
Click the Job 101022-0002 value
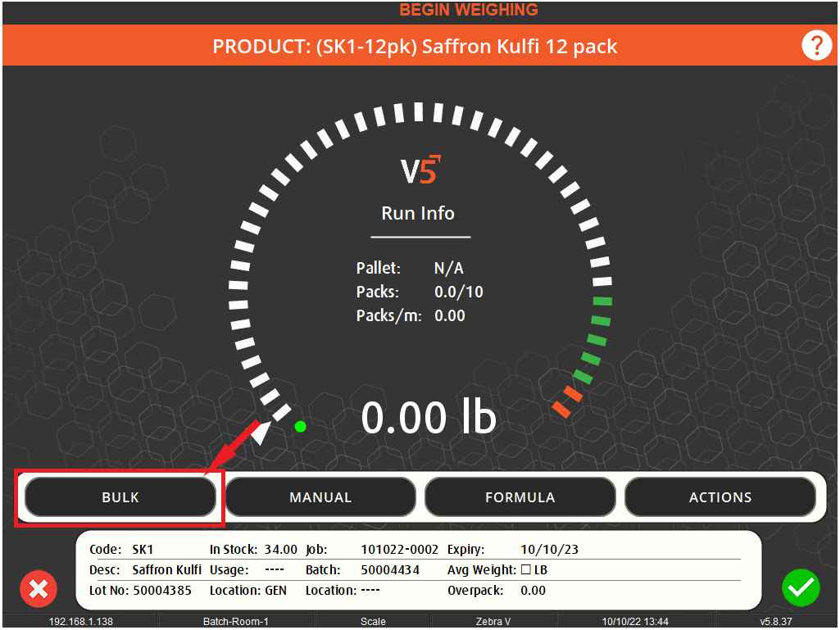click(x=400, y=550)
